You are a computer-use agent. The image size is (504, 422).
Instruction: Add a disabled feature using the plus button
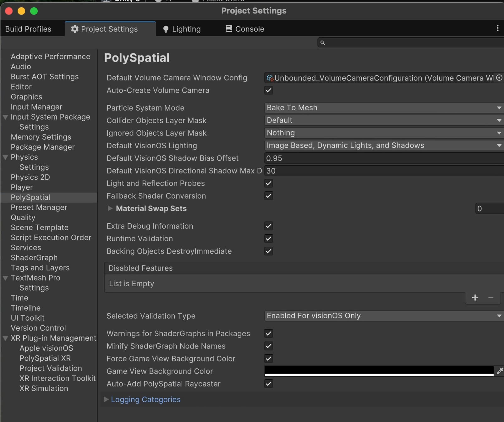coord(475,298)
